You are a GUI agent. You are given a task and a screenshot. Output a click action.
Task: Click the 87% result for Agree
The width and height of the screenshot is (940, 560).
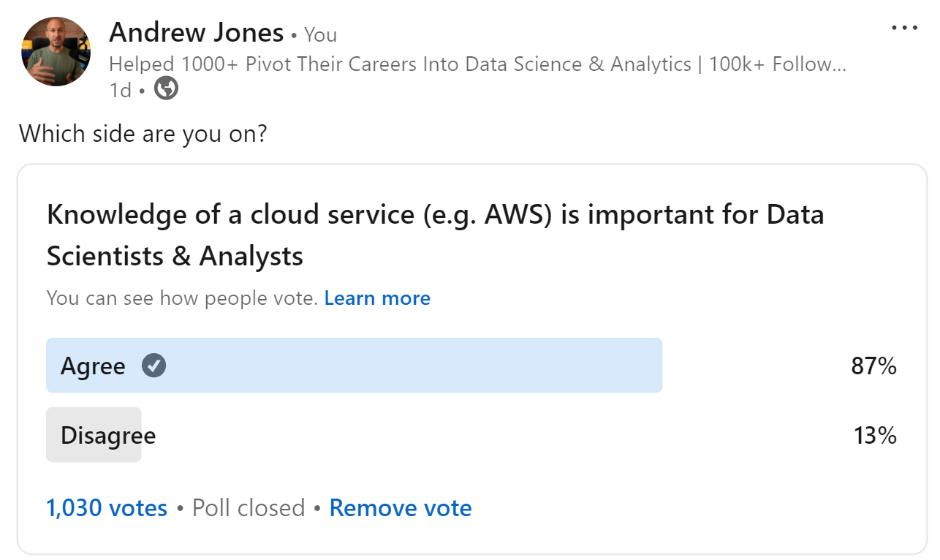(x=873, y=366)
